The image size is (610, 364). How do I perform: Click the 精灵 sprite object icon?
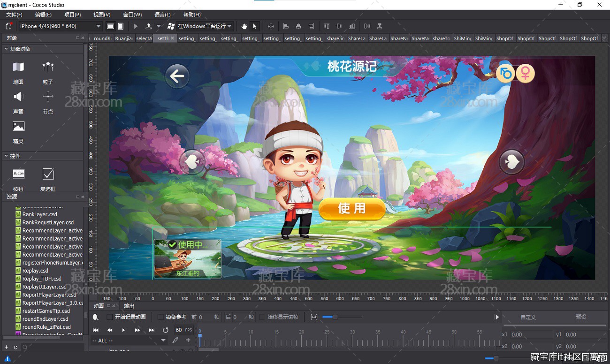coord(18,127)
